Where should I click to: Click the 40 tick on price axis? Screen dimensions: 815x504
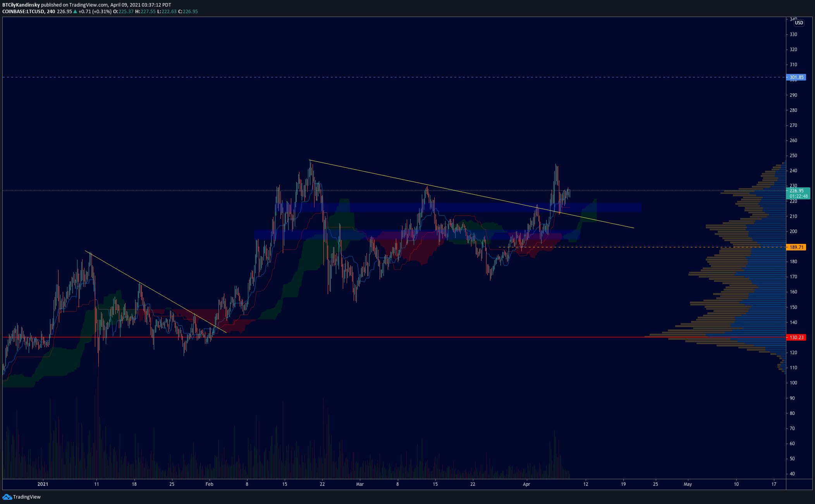792,474
